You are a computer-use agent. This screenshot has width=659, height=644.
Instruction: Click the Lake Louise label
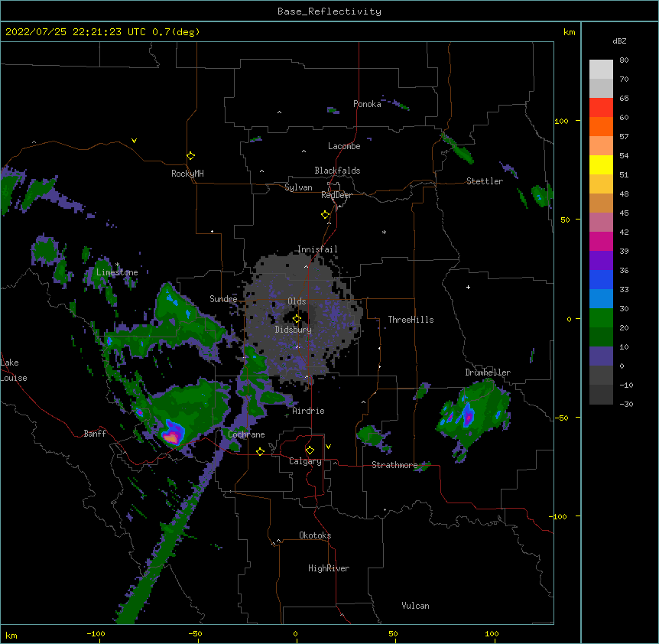14,370
